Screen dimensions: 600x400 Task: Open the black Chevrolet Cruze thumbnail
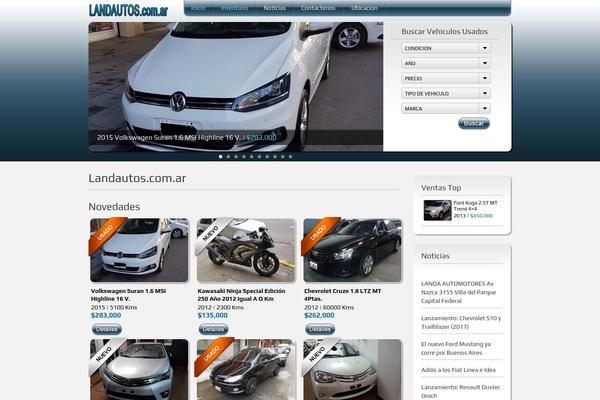352,250
